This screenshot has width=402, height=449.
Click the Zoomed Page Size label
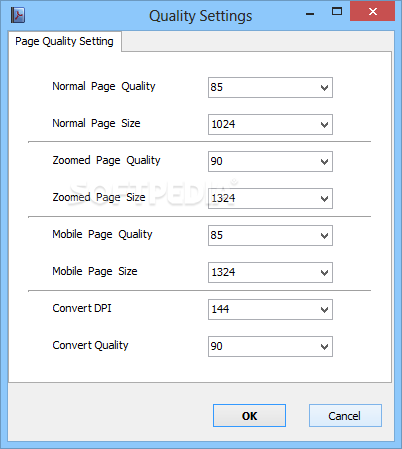coord(99,198)
